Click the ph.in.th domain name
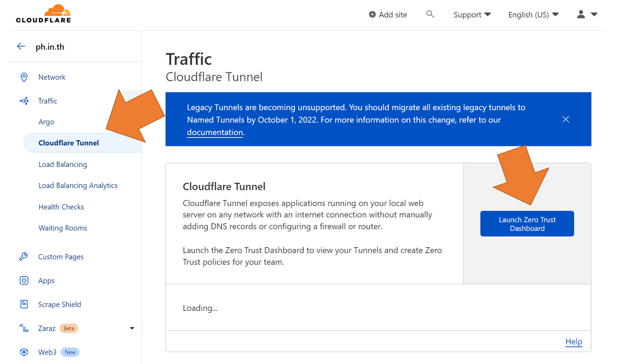This screenshot has width=629, height=364. tap(50, 47)
